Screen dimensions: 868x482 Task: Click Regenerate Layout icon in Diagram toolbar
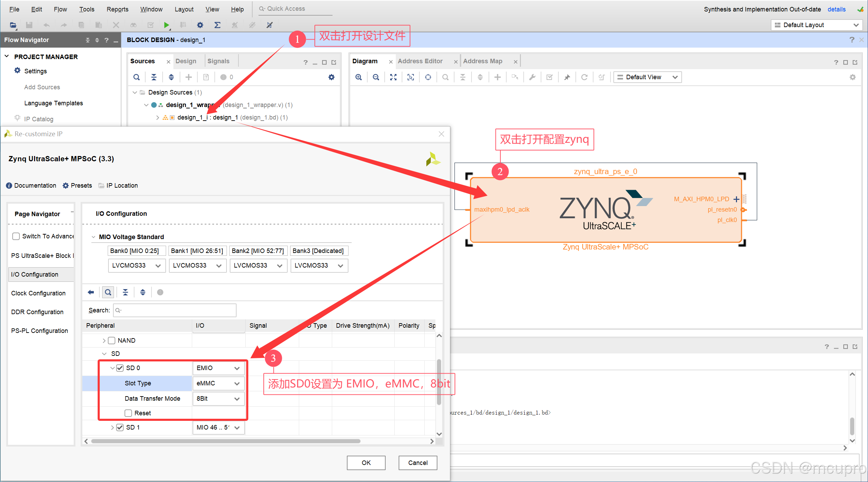click(x=584, y=77)
